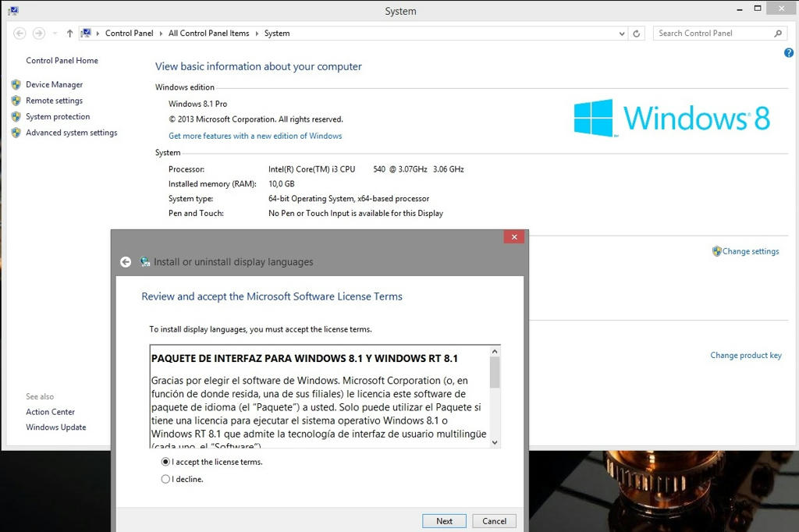Open Control Panel breadcrumb item

129,33
